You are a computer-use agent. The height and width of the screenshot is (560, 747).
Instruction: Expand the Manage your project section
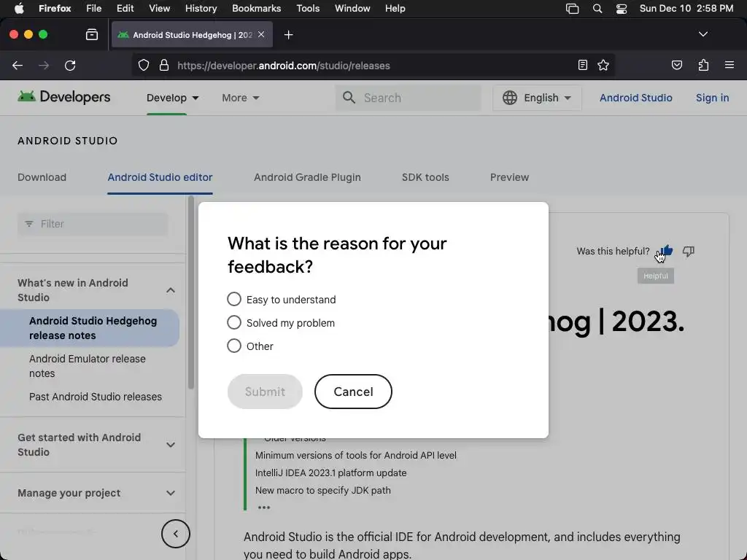(x=171, y=493)
